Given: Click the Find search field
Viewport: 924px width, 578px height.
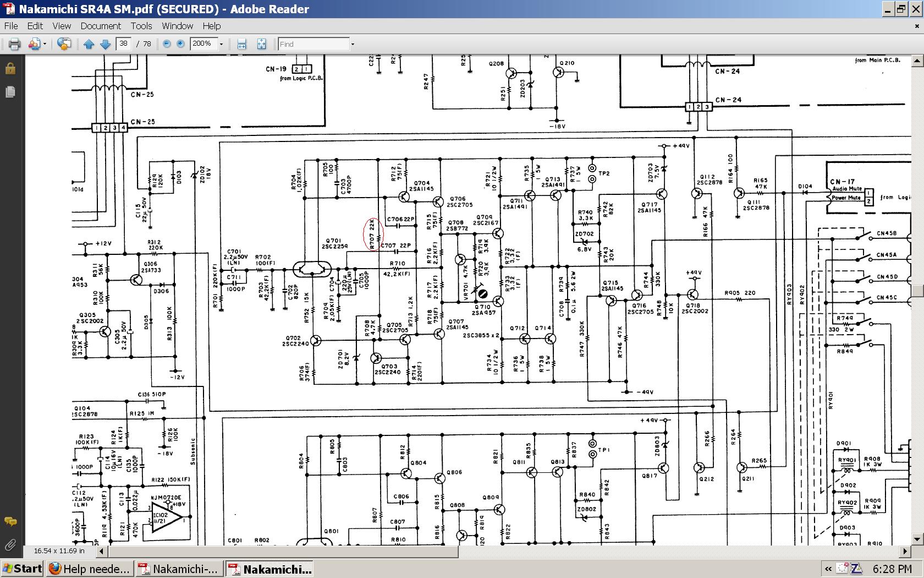Looking at the screenshot, I should 313,44.
